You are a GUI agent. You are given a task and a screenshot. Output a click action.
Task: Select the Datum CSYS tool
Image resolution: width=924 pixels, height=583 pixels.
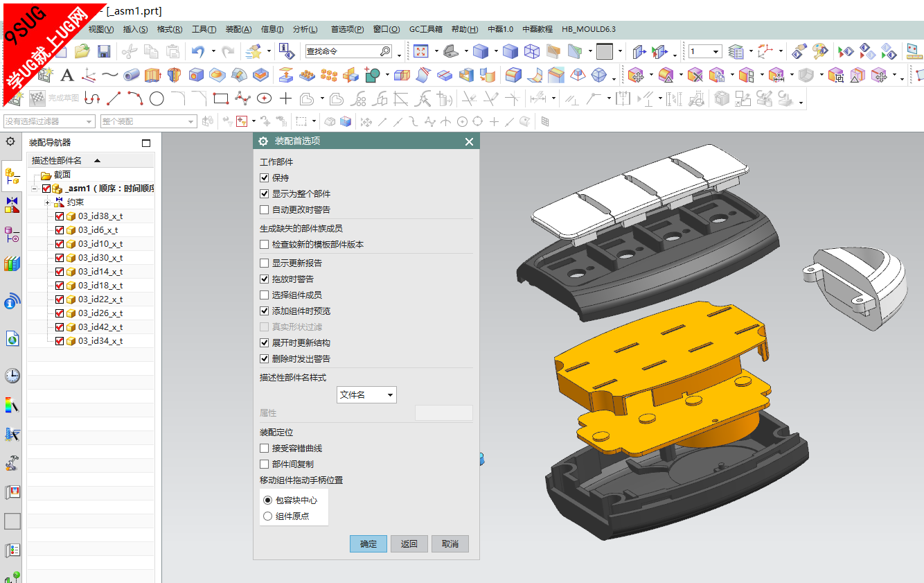click(x=89, y=75)
